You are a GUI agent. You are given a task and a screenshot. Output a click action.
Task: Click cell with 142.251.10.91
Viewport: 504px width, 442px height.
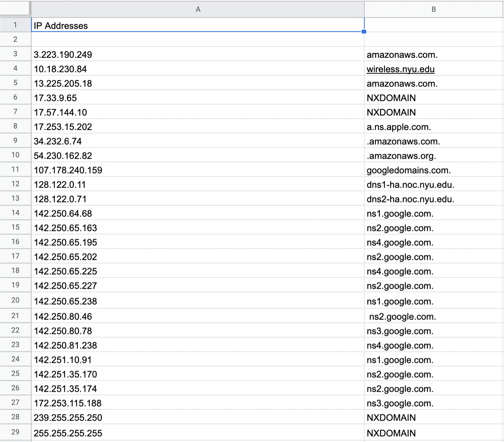pos(198,360)
